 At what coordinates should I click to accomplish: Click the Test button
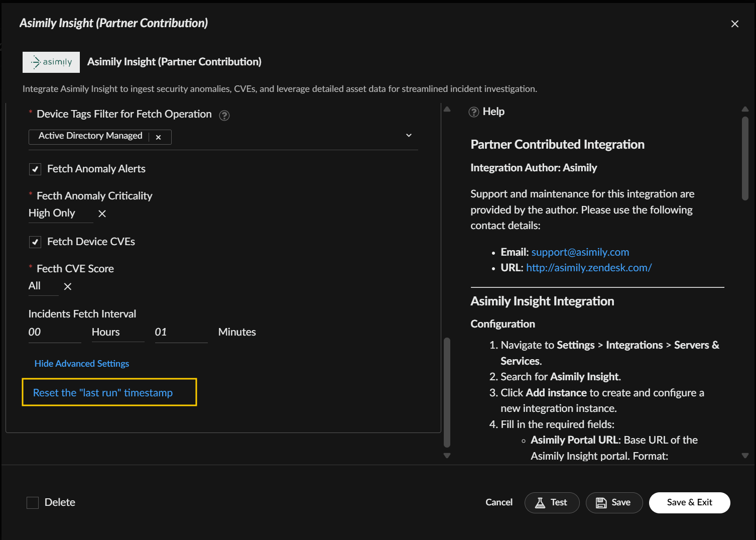coord(552,503)
